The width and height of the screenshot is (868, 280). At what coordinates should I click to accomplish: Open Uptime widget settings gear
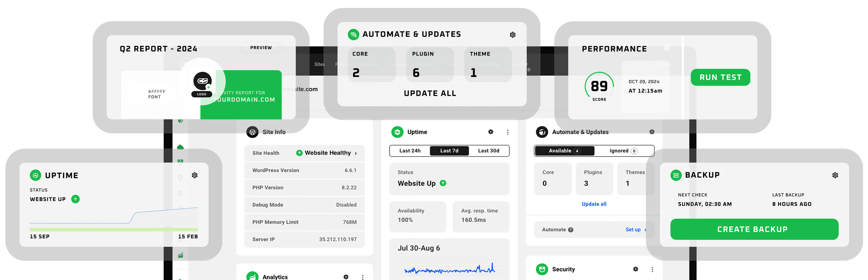(491, 132)
